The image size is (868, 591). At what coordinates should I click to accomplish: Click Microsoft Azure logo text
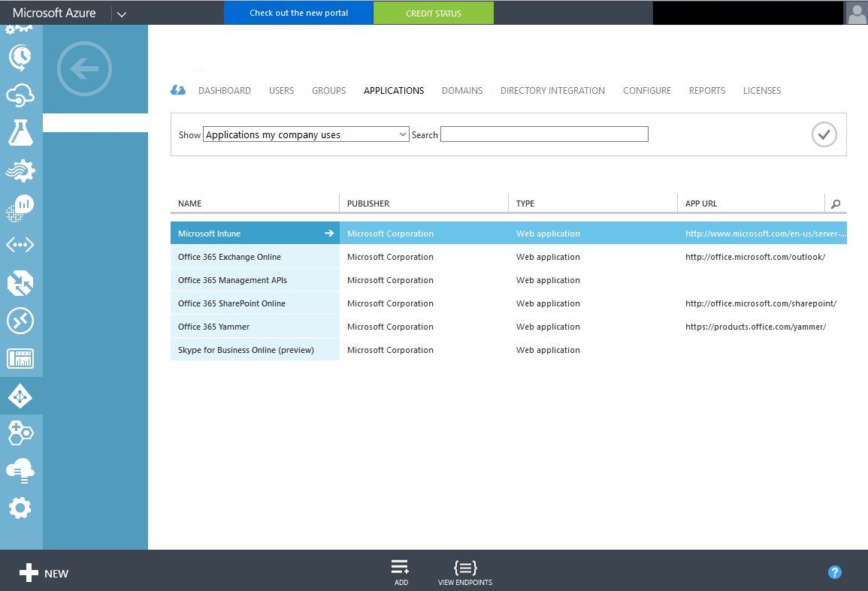click(53, 13)
